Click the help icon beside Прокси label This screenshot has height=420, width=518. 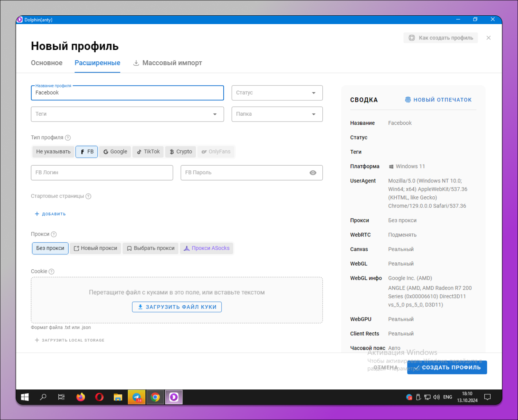(x=54, y=234)
